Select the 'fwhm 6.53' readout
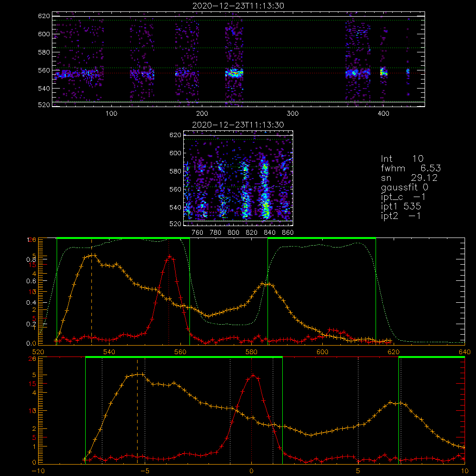 pos(411,168)
